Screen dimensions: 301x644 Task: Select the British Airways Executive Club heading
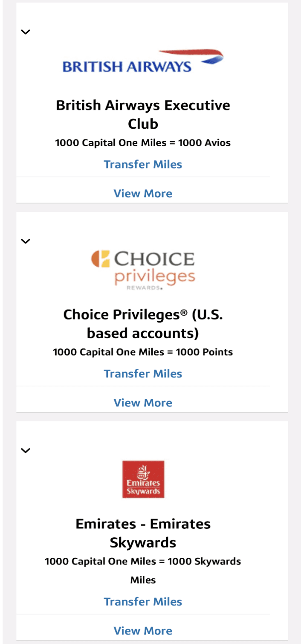(143, 113)
